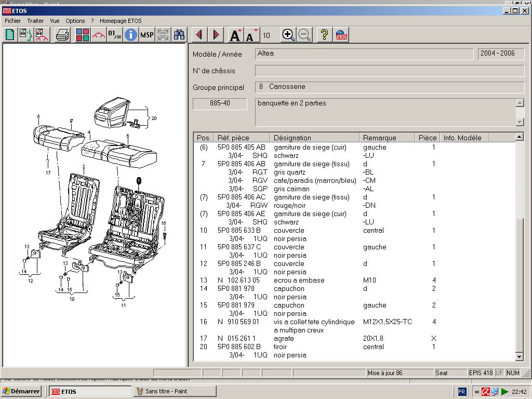Click the Remarque column header

(x=387, y=138)
